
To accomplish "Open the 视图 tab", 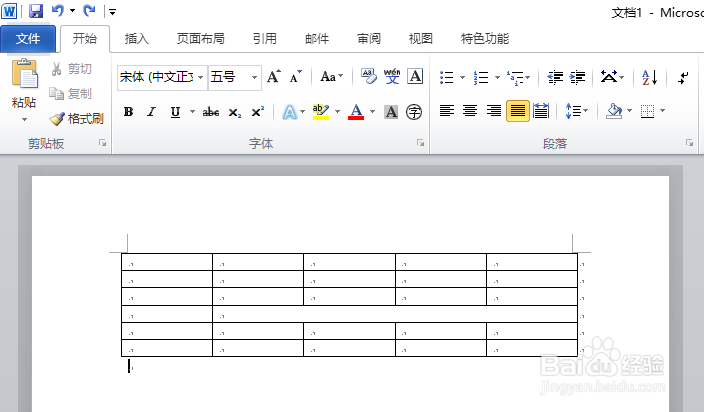I will pyautogui.click(x=421, y=39).
